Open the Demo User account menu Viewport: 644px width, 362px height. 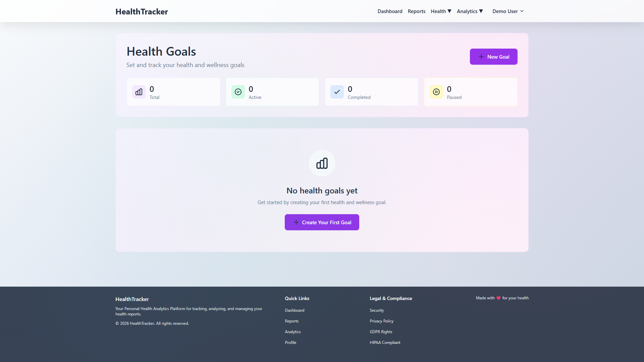pyautogui.click(x=507, y=11)
